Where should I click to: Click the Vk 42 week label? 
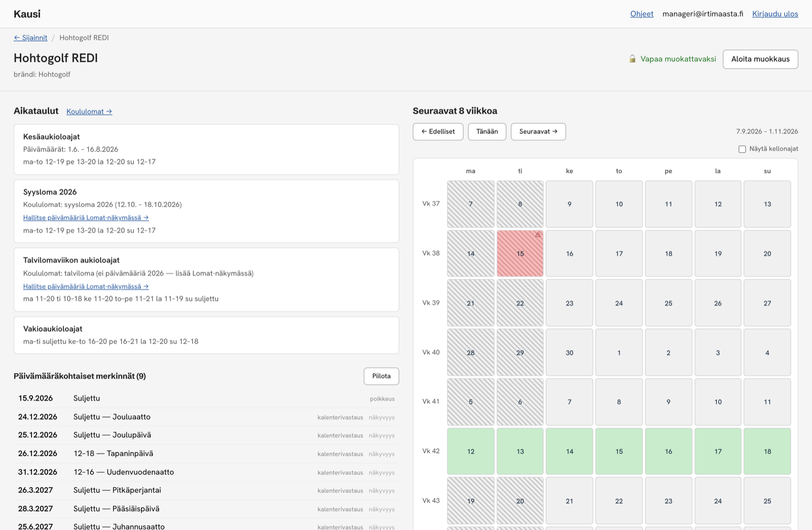coord(431,451)
